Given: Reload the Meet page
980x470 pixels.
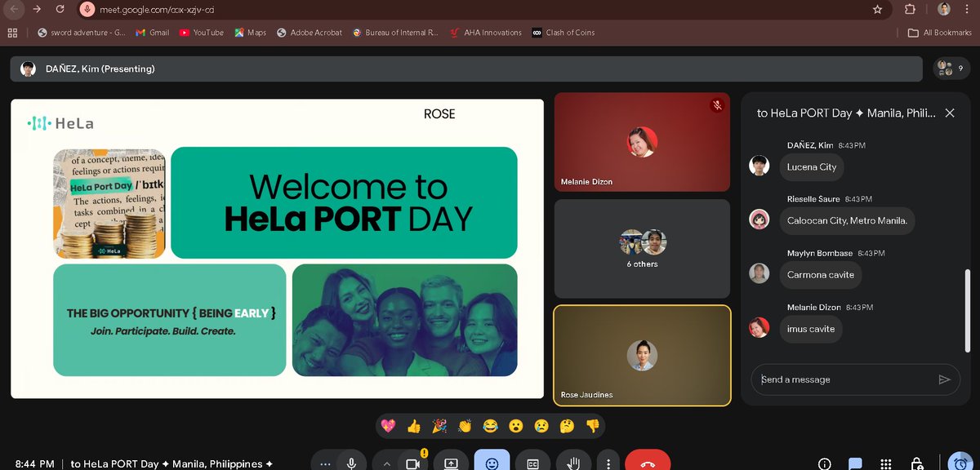Looking at the screenshot, I should pos(60,9).
